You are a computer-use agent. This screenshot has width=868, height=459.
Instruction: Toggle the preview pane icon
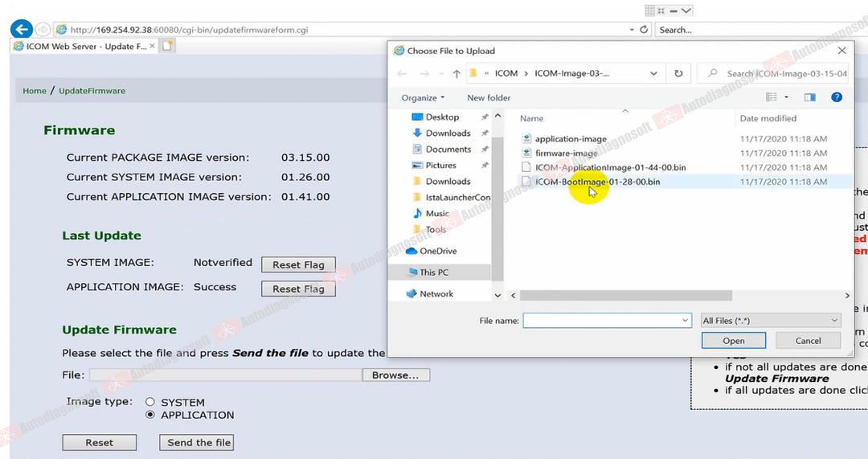click(x=810, y=97)
